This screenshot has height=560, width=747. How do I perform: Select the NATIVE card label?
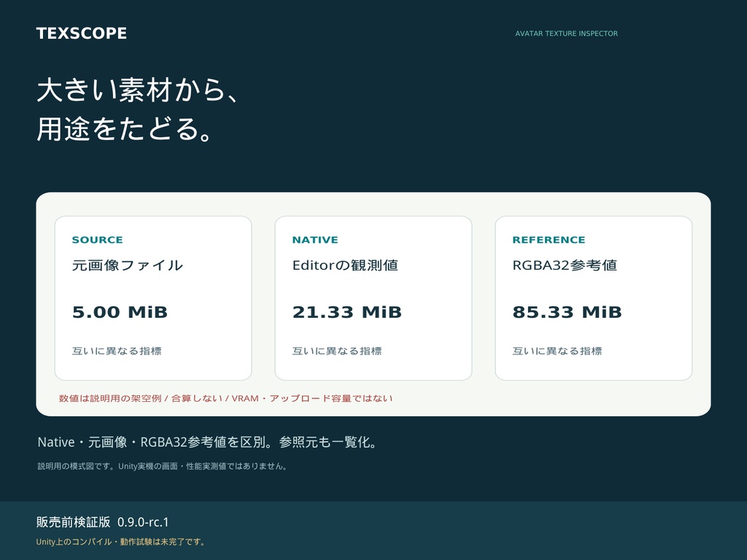click(x=315, y=239)
